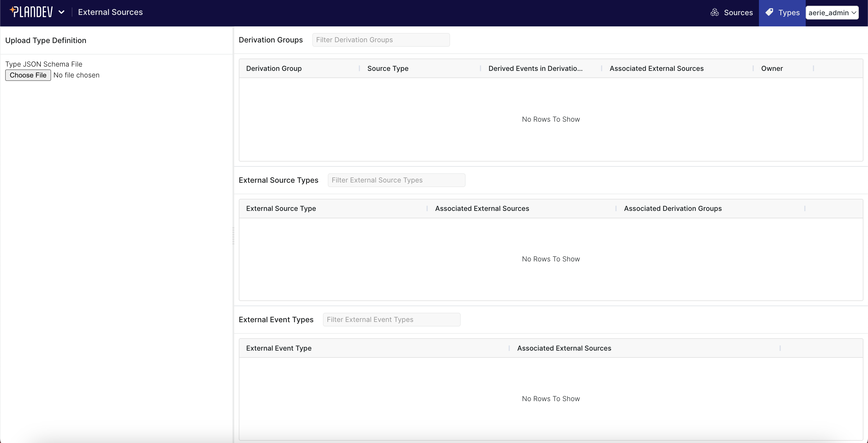Open the Source Type column menu
The height and width of the screenshot is (443, 868).
click(480, 68)
